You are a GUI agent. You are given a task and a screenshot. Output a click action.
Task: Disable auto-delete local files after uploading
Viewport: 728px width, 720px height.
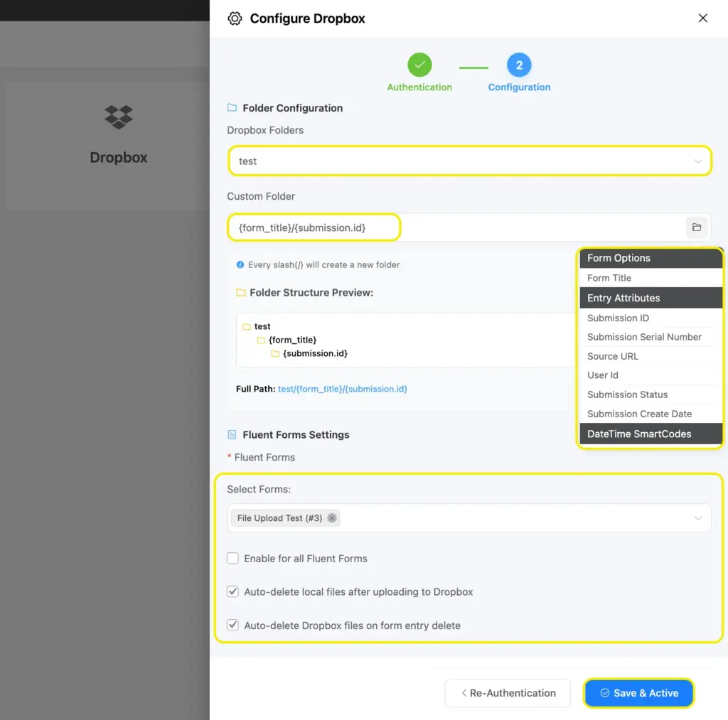click(232, 591)
